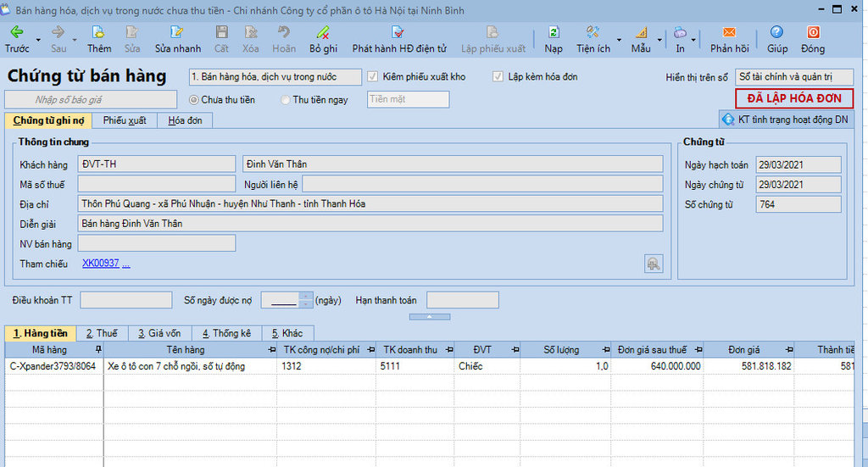Image resolution: width=868 pixels, height=467 pixels.
Task: Select cell C-Xpander3793/8064
Action: pos(53,366)
